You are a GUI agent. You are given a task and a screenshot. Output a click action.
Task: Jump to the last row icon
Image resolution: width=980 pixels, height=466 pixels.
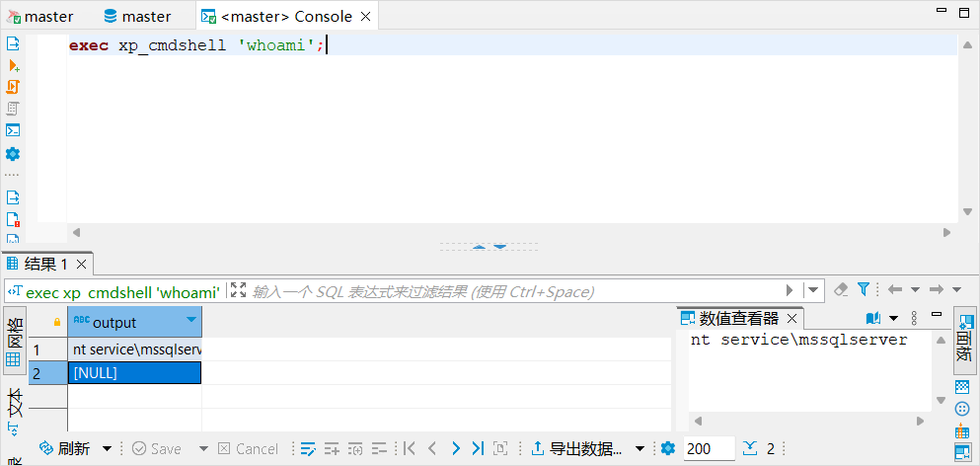click(x=478, y=448)
